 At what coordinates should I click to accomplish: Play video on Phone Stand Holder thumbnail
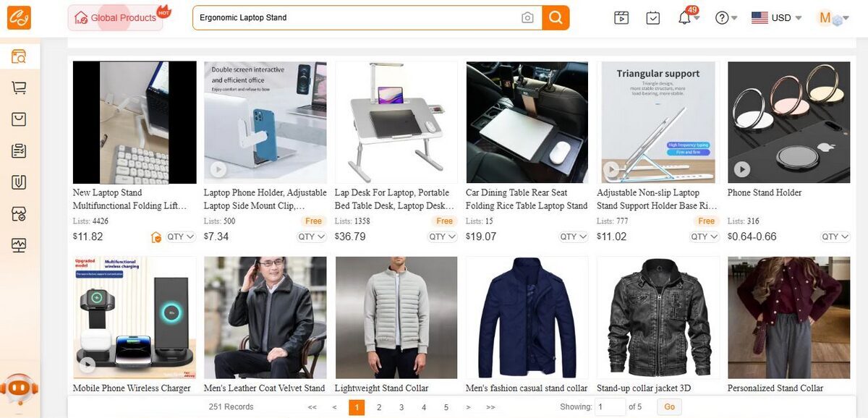742,169
